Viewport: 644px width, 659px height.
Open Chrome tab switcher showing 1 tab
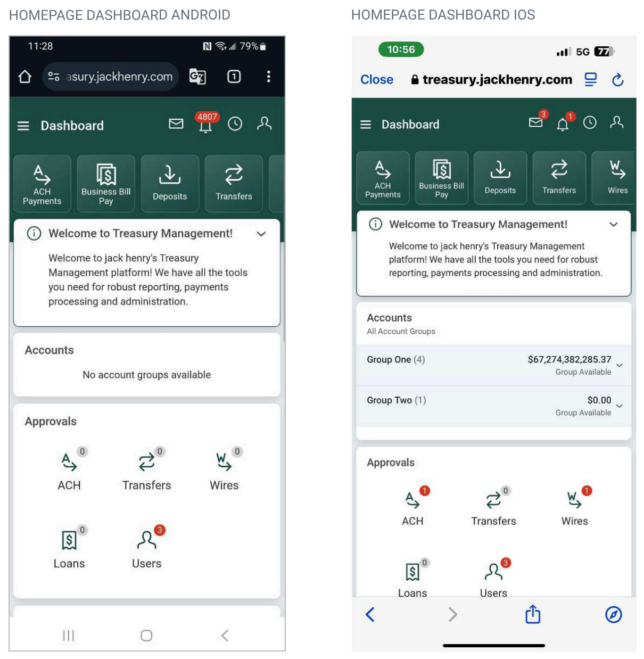(x=234, y=77)
